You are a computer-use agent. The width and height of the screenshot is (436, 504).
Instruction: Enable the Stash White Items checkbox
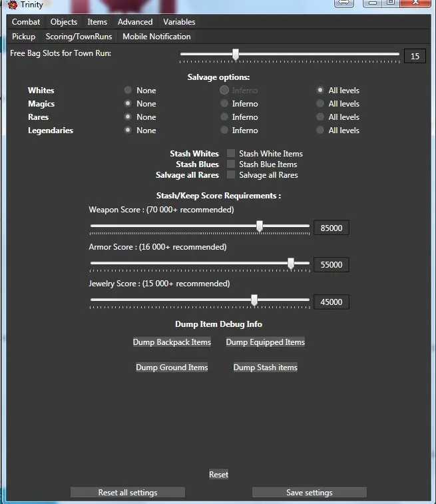point(231,154)
